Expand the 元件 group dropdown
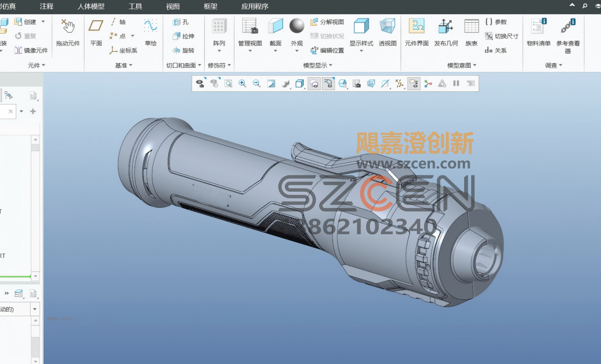This screenshot has width=601, height=364. click(36, 65)
